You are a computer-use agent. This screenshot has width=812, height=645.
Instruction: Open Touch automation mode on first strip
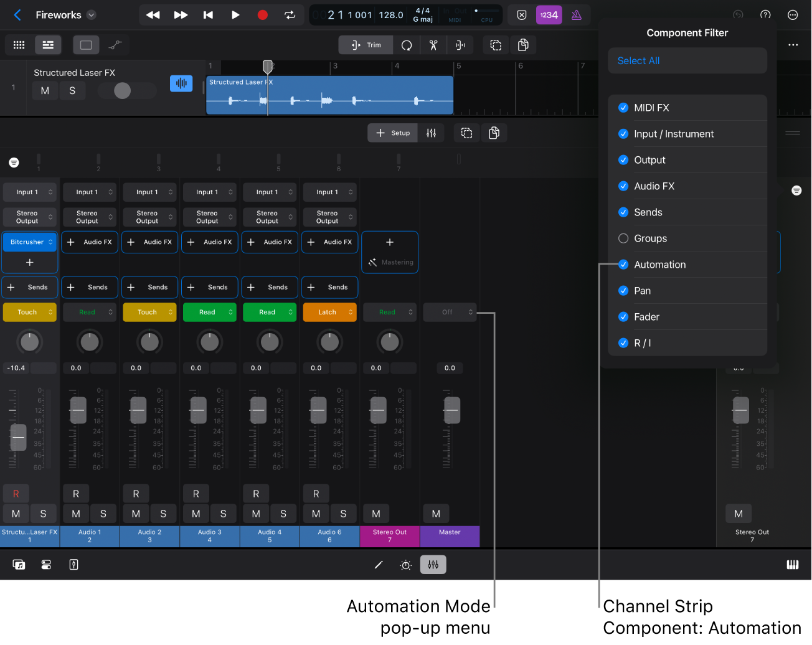[x=30, y=313]
